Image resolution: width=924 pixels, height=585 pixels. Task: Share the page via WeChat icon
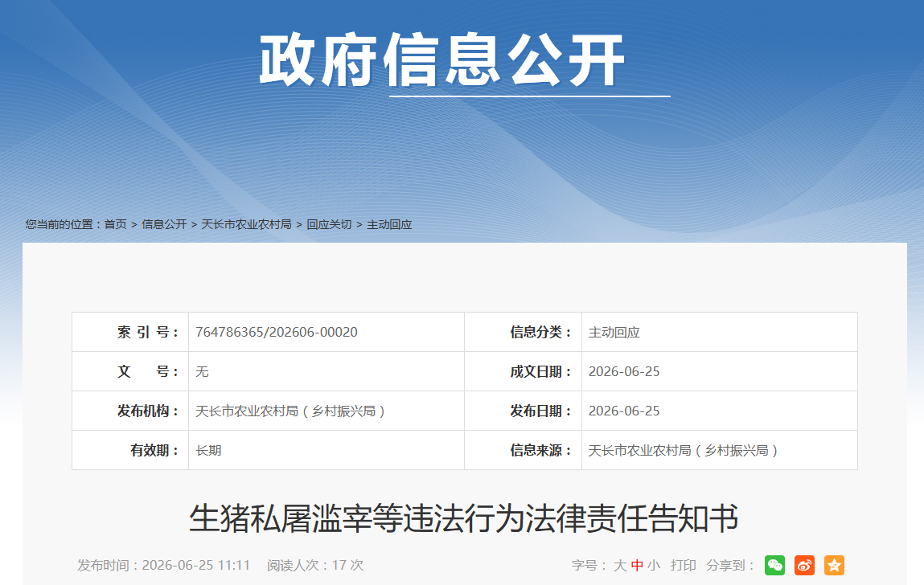coord(775,566)
